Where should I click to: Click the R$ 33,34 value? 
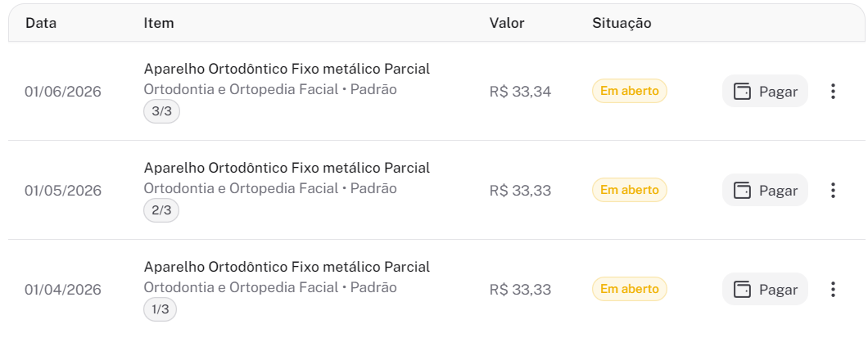pyautogui.click(x=520, y=92)
